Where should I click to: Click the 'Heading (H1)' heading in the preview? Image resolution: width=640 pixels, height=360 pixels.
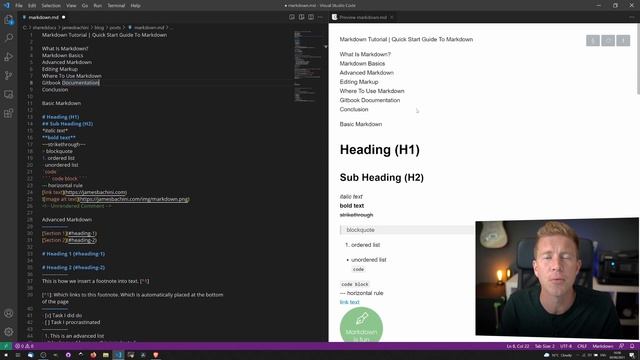click(x=380, y=150)
